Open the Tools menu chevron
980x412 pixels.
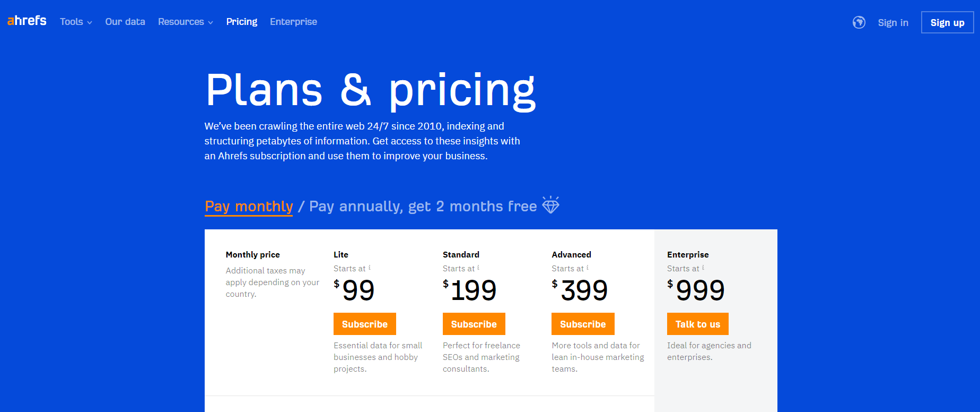[90, 23]
